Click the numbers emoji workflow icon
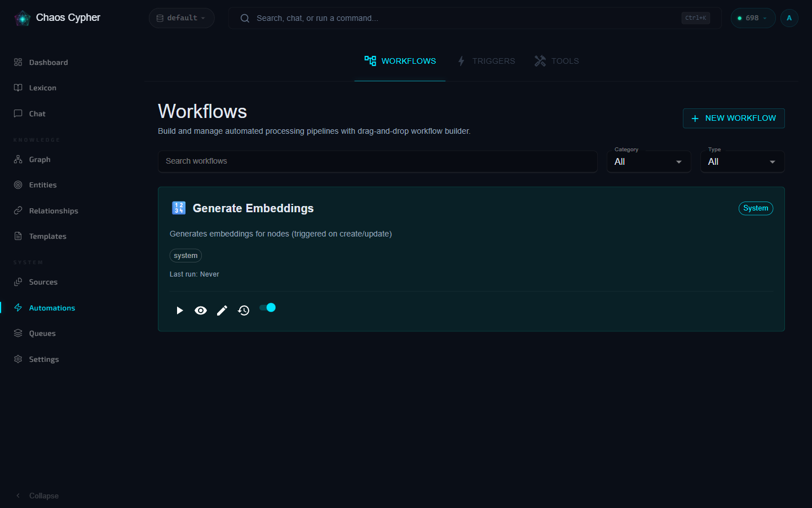 pyautogui.click(x=179, y=208)
